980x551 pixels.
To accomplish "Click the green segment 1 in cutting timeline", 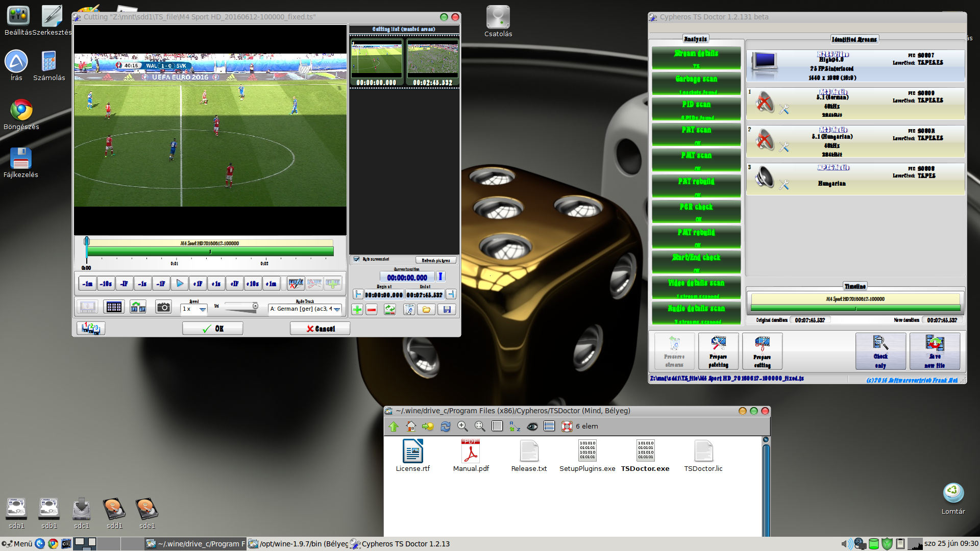I will 210,252.
